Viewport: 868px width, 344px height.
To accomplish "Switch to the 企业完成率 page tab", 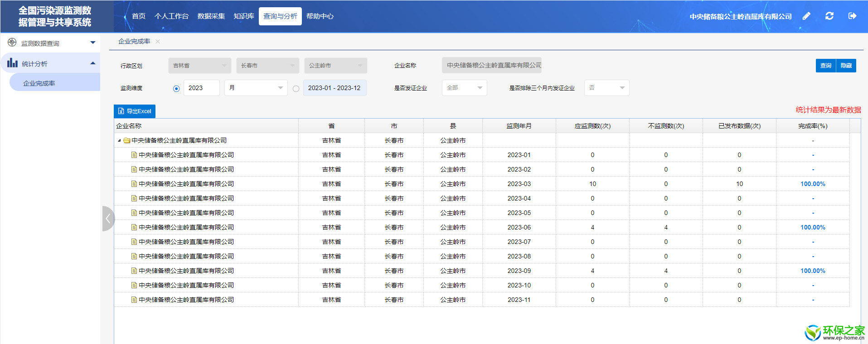I will (134, 41).
